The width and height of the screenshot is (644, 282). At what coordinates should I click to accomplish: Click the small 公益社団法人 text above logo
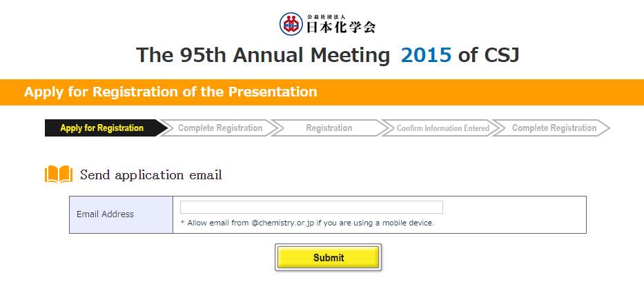coord(327,17)
